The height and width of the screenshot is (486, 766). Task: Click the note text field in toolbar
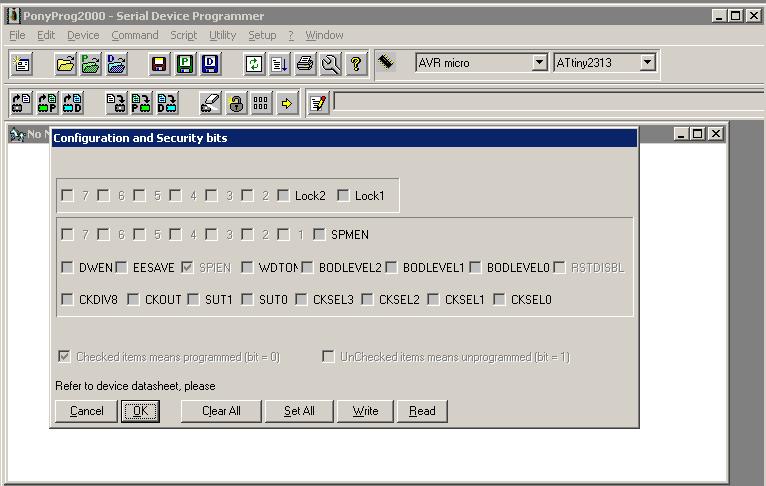coord(550,102)
